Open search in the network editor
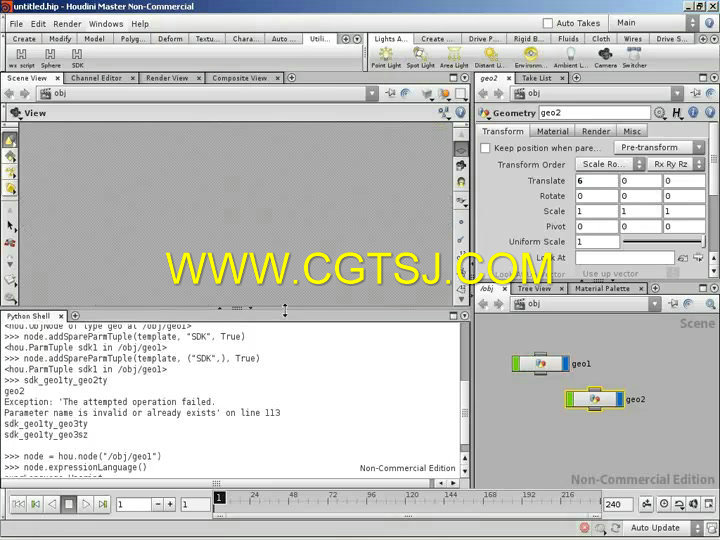The image size is (720, 540). (x=710, y=304)
